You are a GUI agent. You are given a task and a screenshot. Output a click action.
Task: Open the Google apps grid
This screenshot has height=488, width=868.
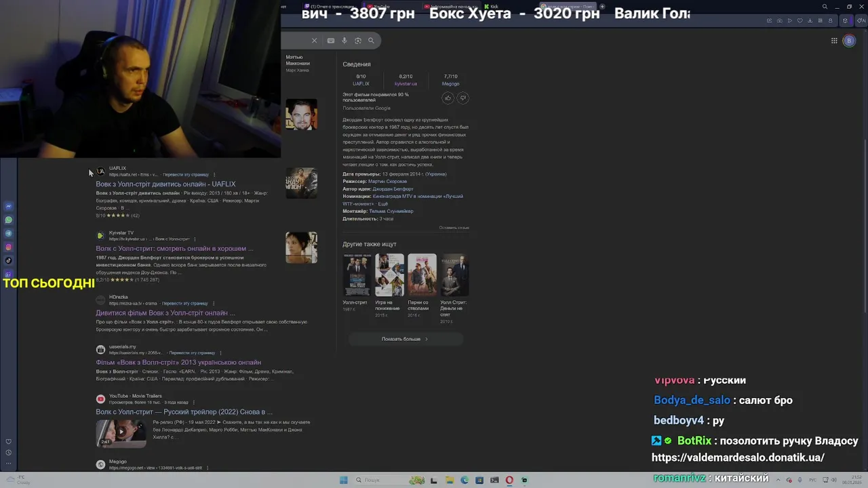click(834, 41)
